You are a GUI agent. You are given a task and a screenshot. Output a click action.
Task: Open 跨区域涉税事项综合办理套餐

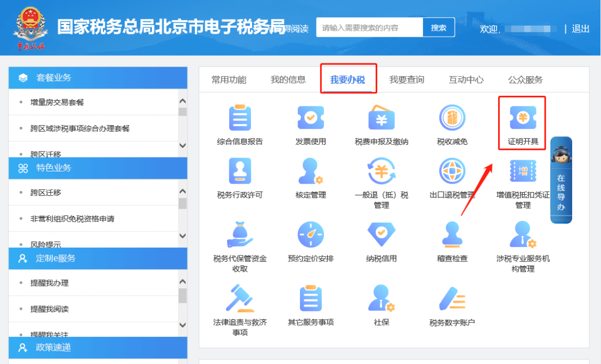click(80, 129)
